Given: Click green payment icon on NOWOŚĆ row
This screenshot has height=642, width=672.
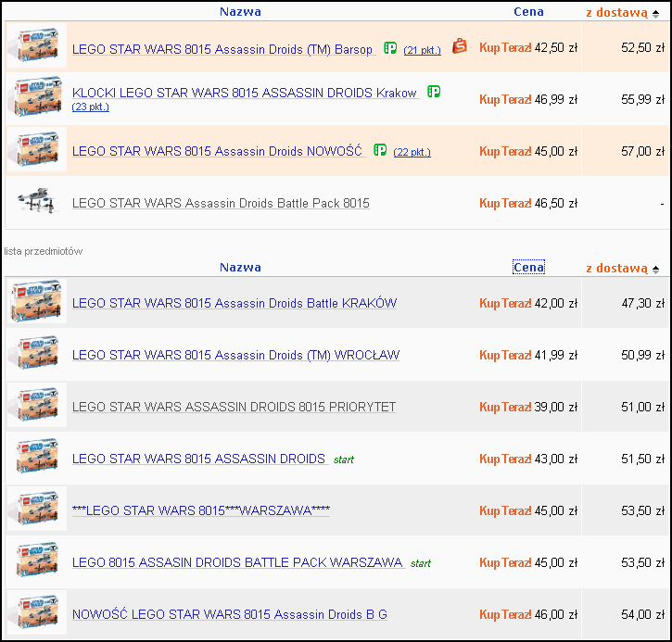Looking at the screenshot, I should (380, 150).
